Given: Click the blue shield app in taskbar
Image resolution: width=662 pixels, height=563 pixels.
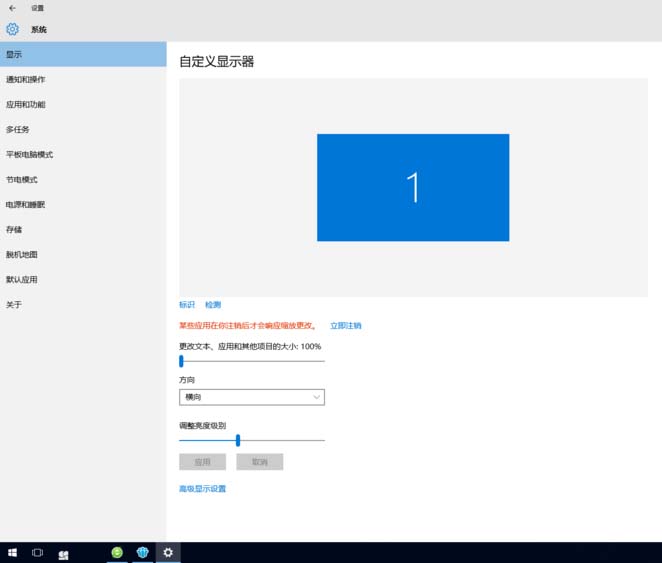Looking at the screenshot, I should pyautogui.click(x=143, y=552).
